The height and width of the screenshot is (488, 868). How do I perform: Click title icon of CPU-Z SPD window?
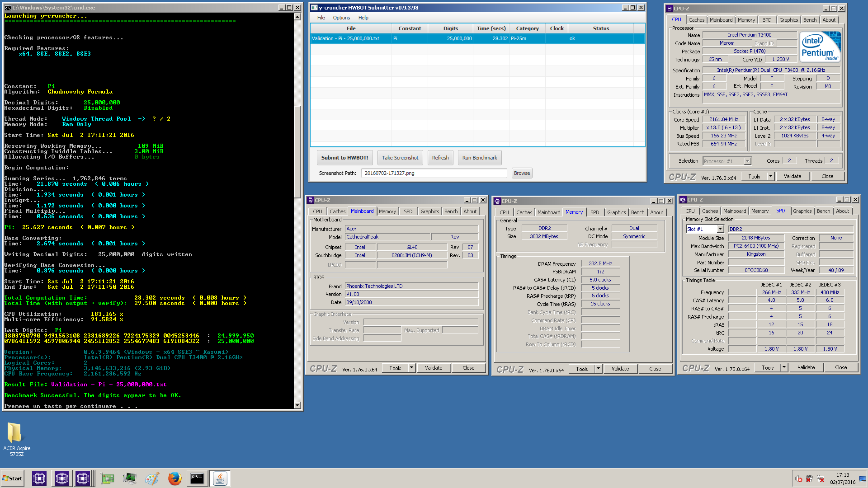pos(683,200)
